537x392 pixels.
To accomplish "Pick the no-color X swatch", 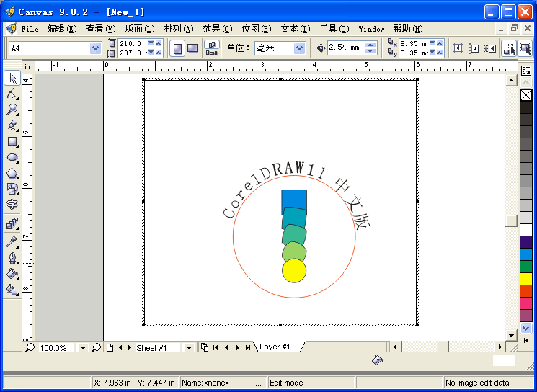I will click(526, 95).
